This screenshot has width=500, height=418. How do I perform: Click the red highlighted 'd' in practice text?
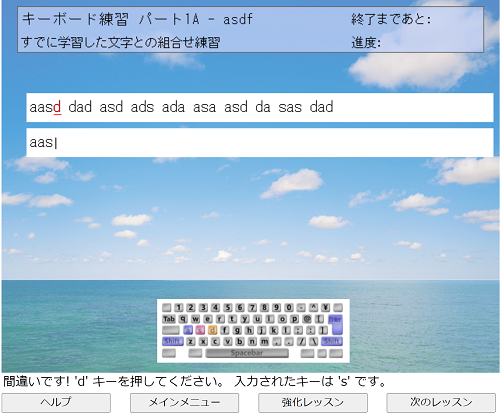[x=57, y=107]
